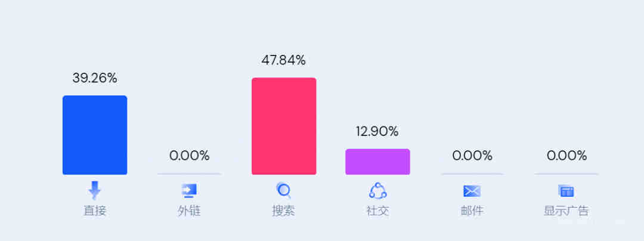Click the 直接 text label

click(95, 211)
